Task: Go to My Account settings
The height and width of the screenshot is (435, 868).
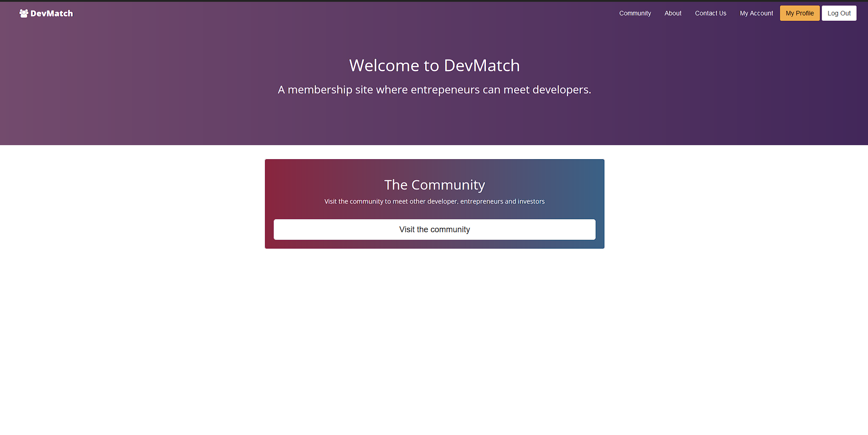Action: point(756,13)
